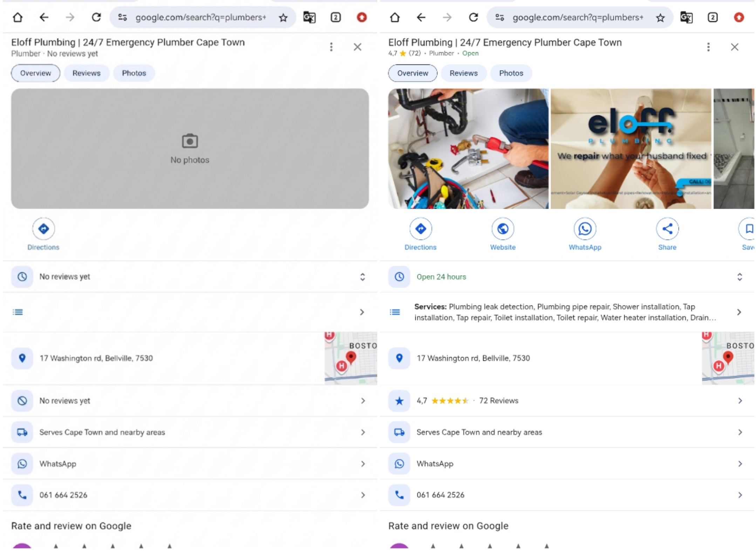The height and width of the screenshot is (551, 756).
Task: Open the Google Translate icon in the left window
Action: (x=309, y=17)
